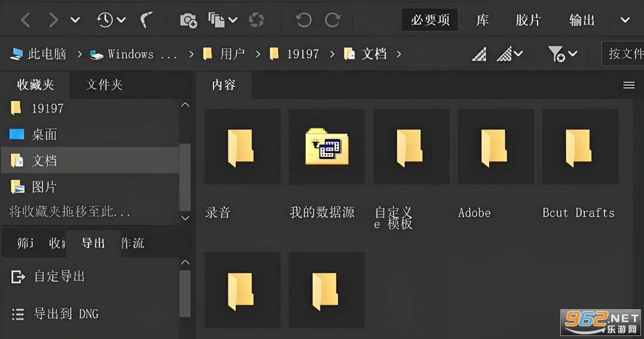The width and height of the screenshot is (644, 339).
Task: Switch to 收藏夹 panel tab
Action: [35, 85]
